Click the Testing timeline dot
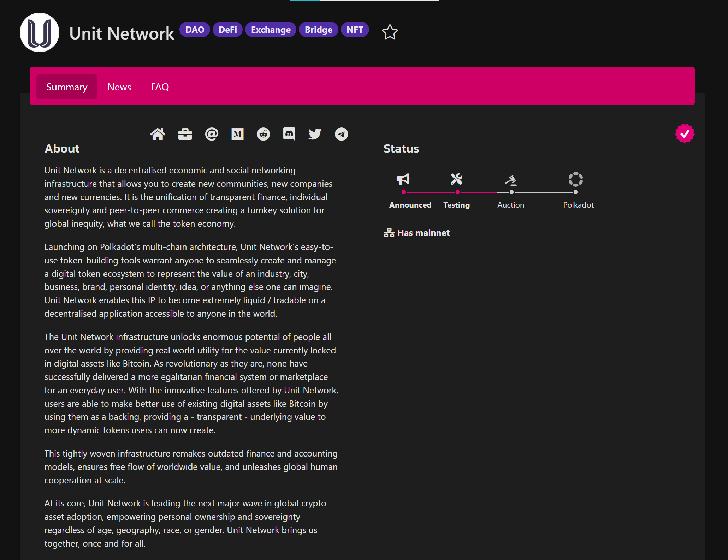728x560 pixels. pyautogui.click(x=457, y=192)
